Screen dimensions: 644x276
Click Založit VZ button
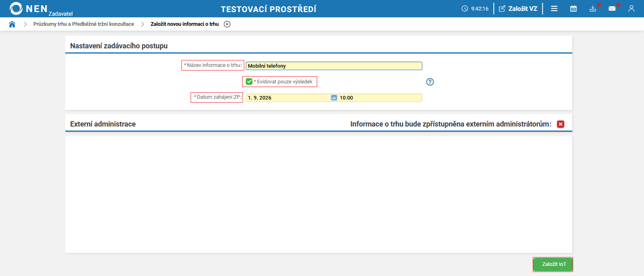click(518, 8)
